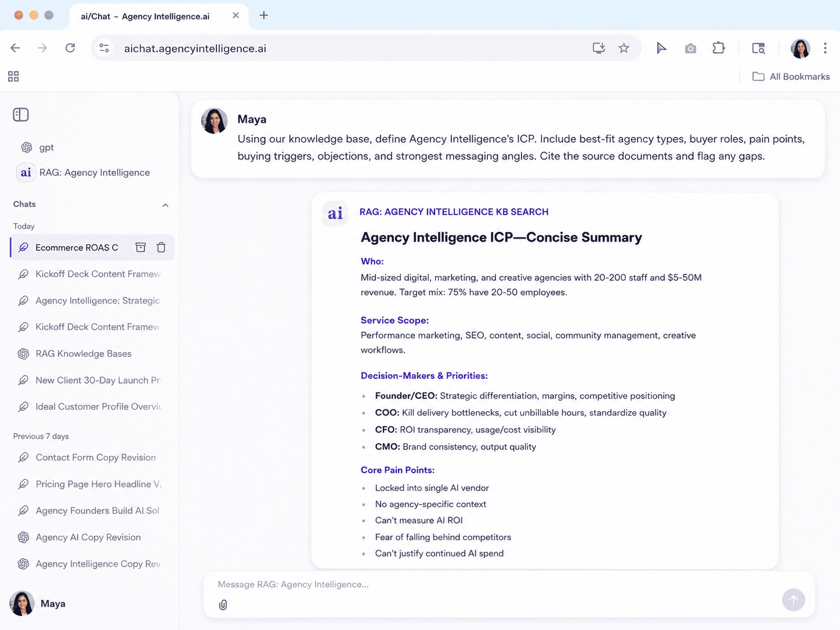View site information icon in address bar

[104, 48]
